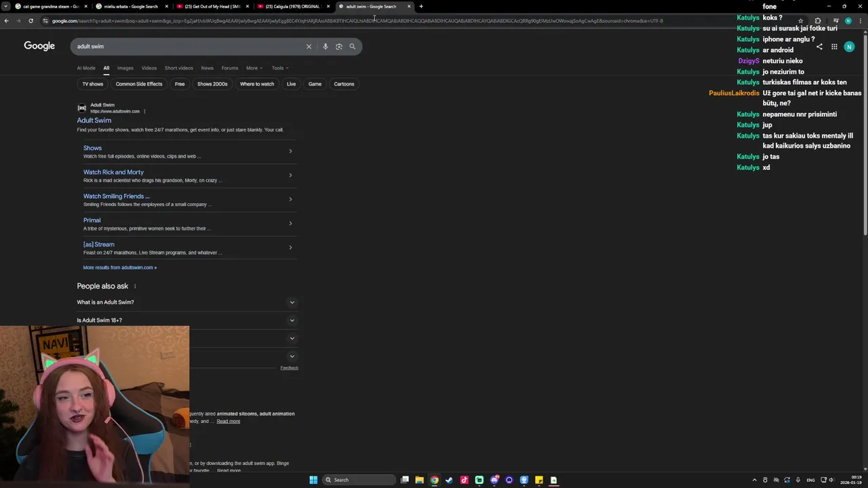Screen dimensions: 868x488
Task: Select the 'TV shows' filter chip
Action: pos(93,84)
